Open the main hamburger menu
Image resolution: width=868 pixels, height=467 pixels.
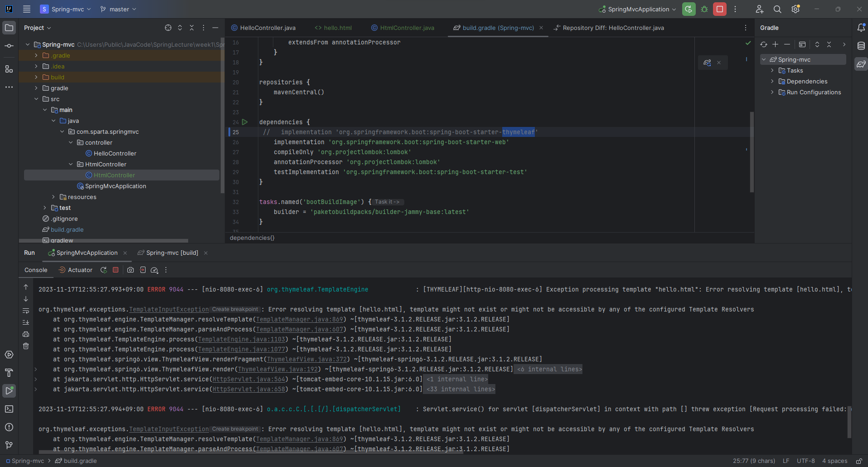[x=27, y=9]
